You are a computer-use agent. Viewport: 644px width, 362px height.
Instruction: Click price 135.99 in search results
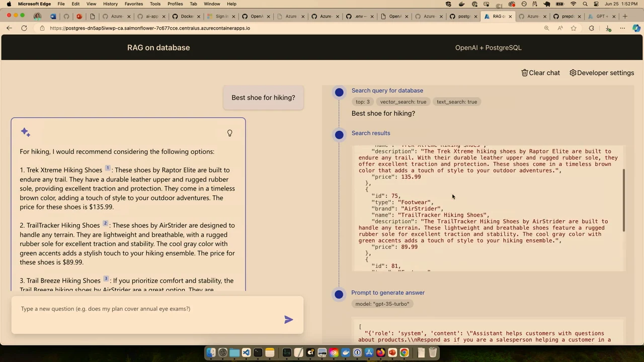396,177
